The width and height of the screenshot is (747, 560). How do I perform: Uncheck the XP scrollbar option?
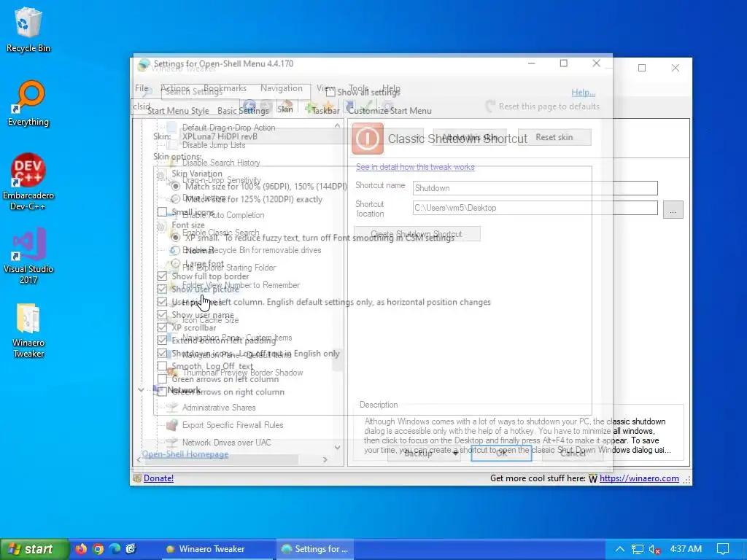tap(162, 327)
